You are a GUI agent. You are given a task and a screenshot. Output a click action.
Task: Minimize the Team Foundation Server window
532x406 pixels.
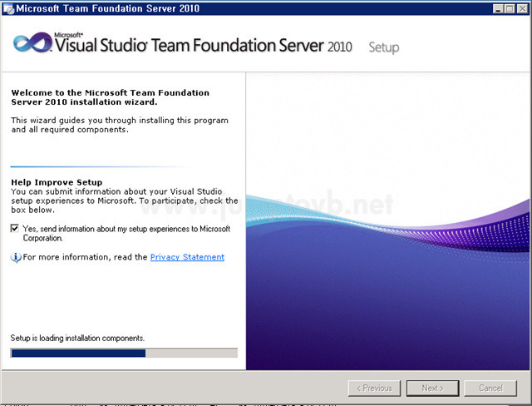(498, 9)
